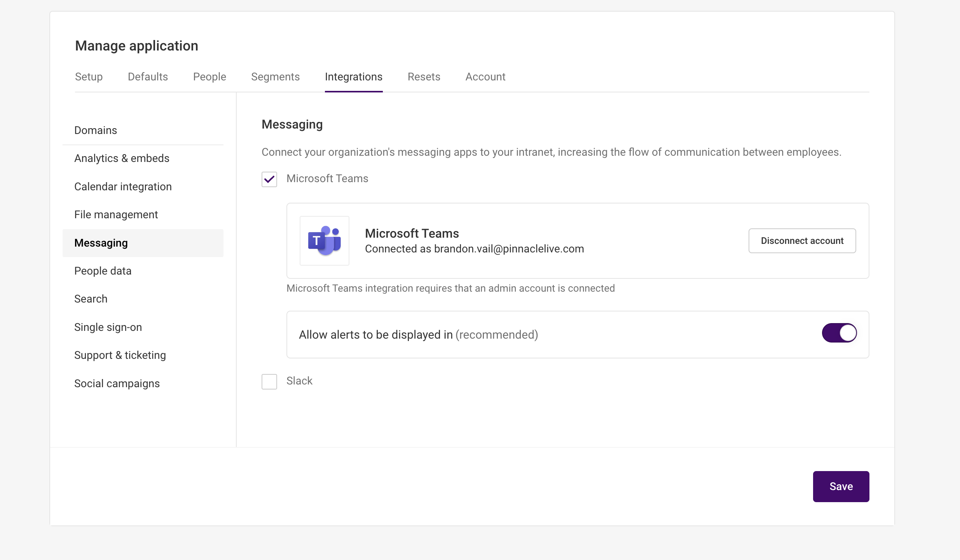Image resolution: width=960 pixels, height=560 pixels.
Task: Open the Setup tab
Action: 89,77
